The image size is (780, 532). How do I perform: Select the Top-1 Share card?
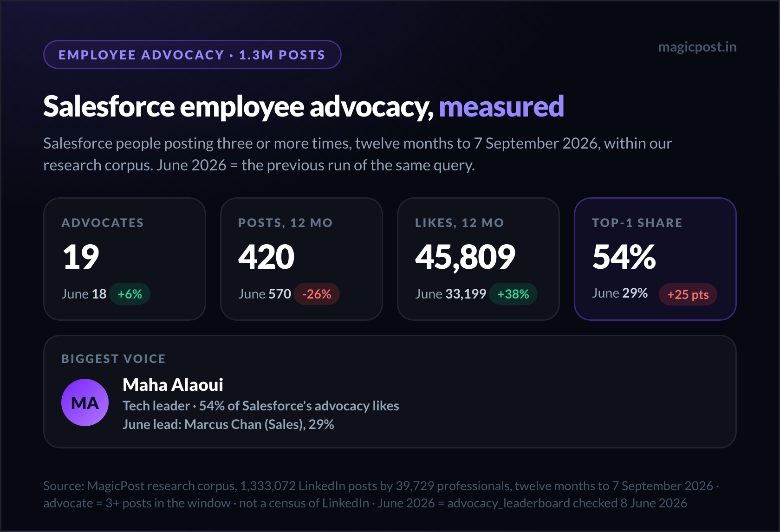click(655, 259)
